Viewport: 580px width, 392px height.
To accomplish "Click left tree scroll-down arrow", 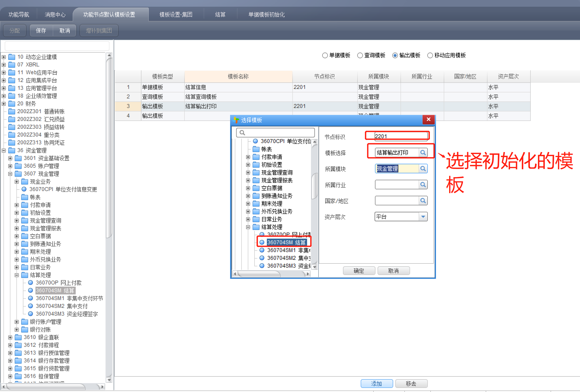I will (109, 380).
